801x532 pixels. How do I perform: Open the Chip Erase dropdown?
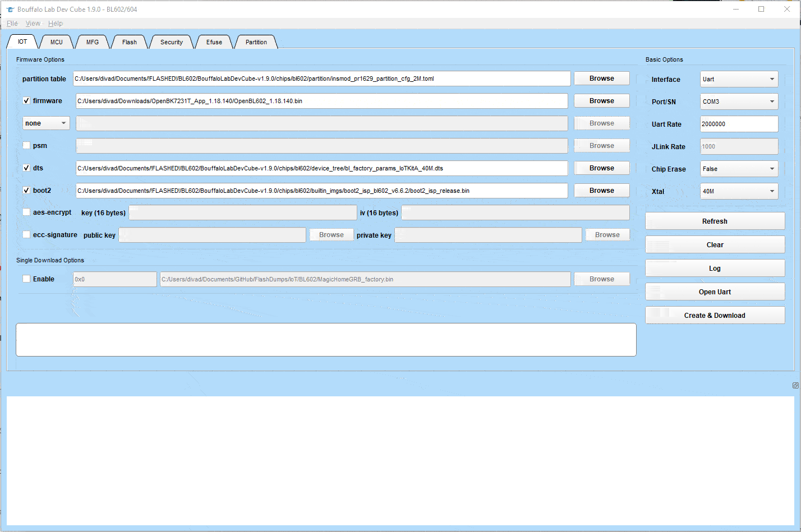(739, 169)
